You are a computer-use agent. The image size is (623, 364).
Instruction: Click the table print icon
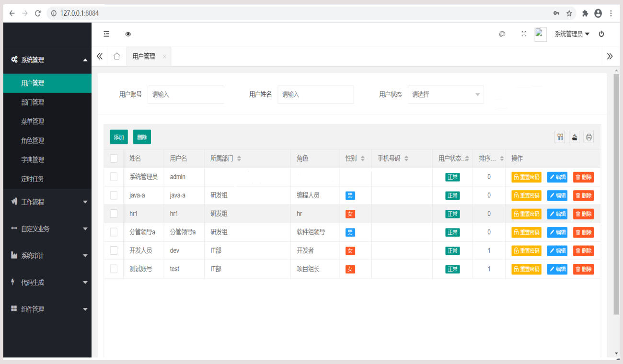[589, 137]
